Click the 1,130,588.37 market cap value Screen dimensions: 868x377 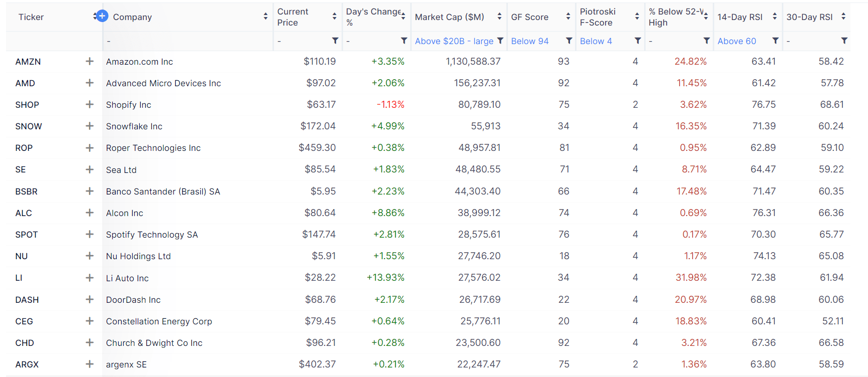coord(473,61)
